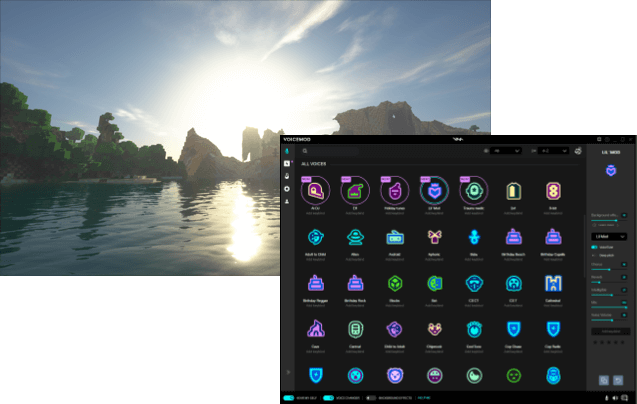Image resolution: width=637 pixels, height=404 pixels.
Task: Toggle Background effects in voice panel
Action: click(624, 215)
